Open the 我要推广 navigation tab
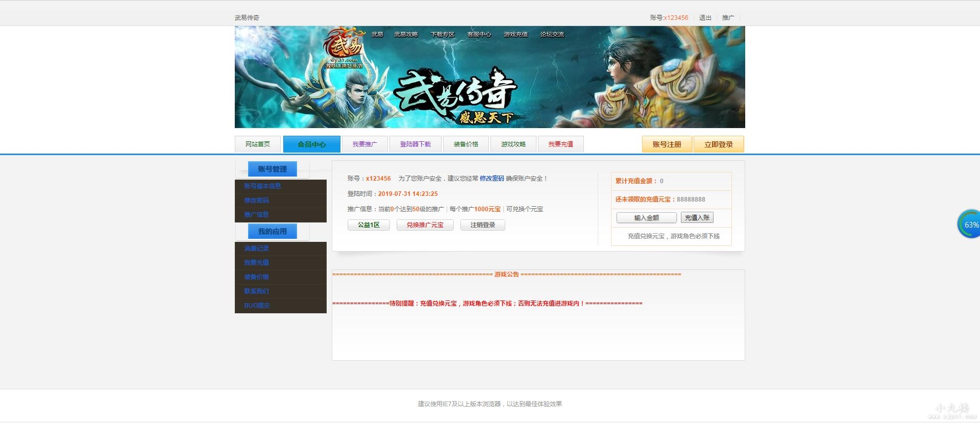Image resolution: width=980 pixels, height=423 pixels. 364,144
